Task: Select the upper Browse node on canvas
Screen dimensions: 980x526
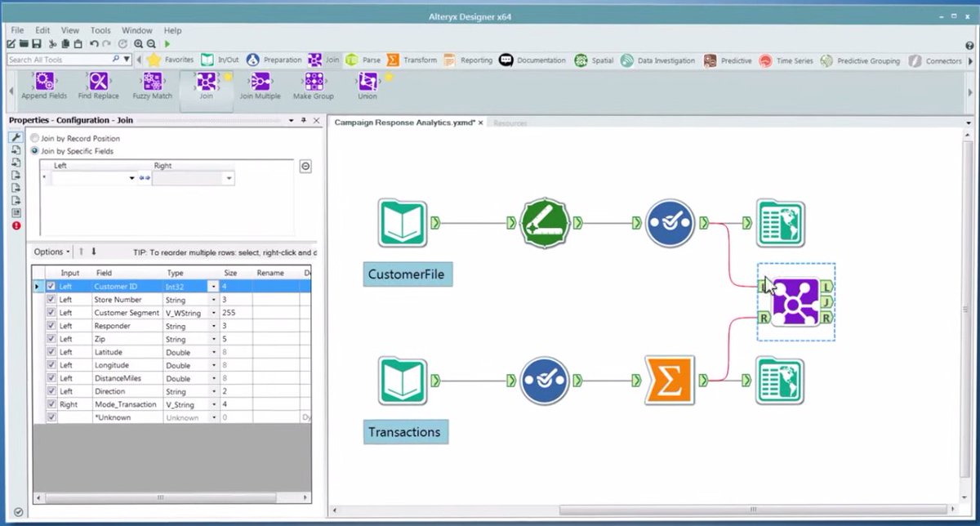Action: click(780, 222)
